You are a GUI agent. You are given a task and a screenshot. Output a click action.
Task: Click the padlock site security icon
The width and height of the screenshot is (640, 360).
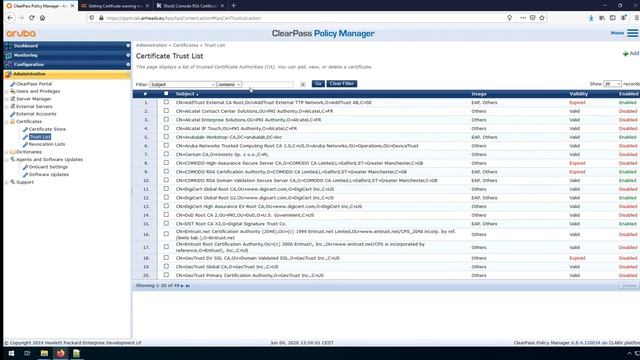click(x=101, y=18)
